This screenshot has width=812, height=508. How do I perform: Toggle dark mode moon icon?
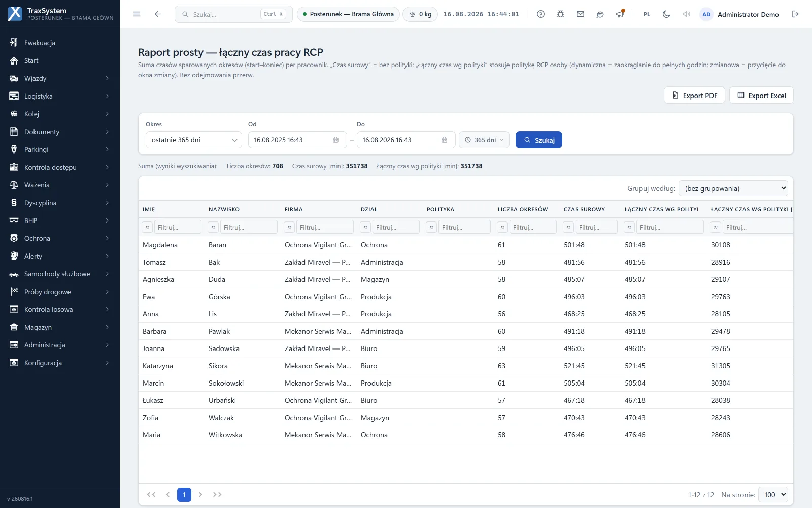pyautogui.click(x=666, y=14)
